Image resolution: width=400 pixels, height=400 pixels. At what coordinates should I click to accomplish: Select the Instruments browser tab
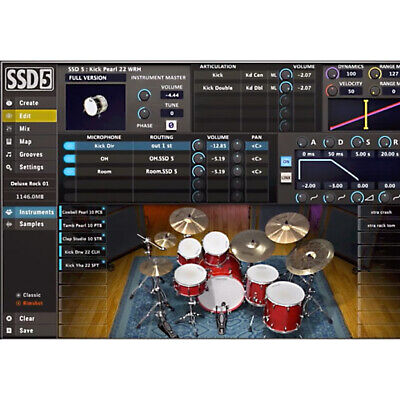[x=29, y=212]
